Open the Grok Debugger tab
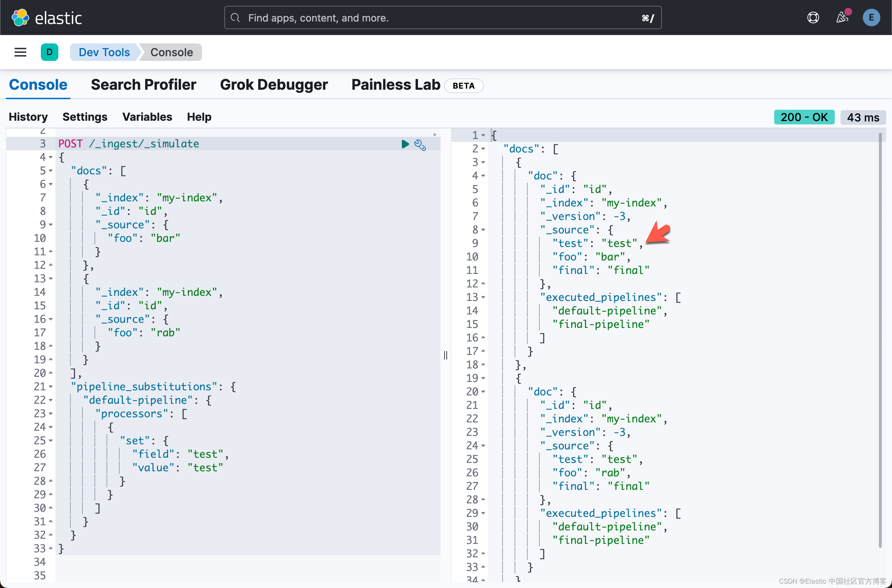 [274, 85]
